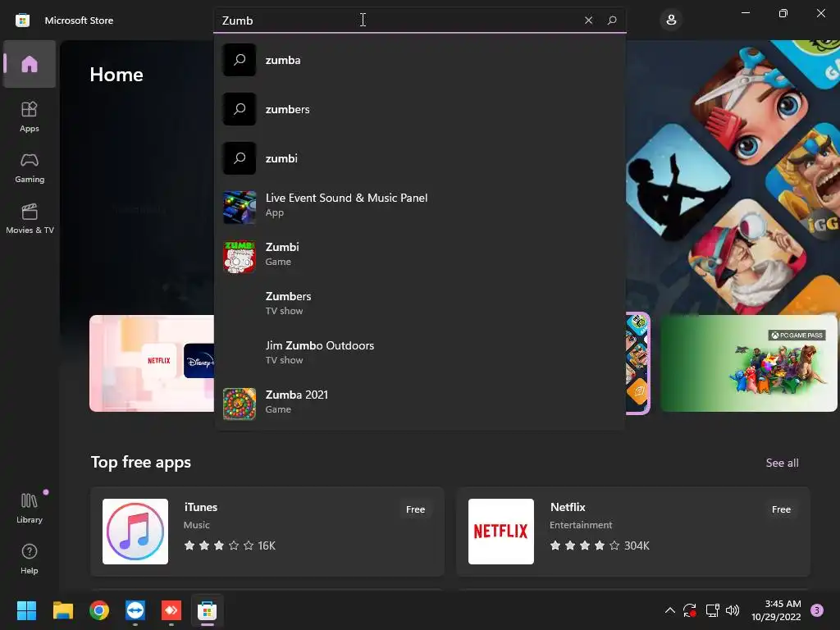Open the Gaming section

(x=29, y=167)
